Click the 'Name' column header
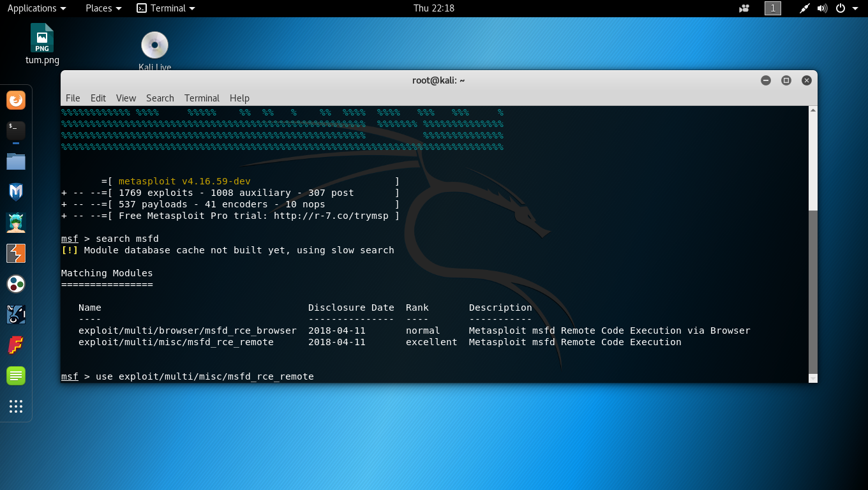Viewport: 868px width, 490px height. [x=90, y=308]
